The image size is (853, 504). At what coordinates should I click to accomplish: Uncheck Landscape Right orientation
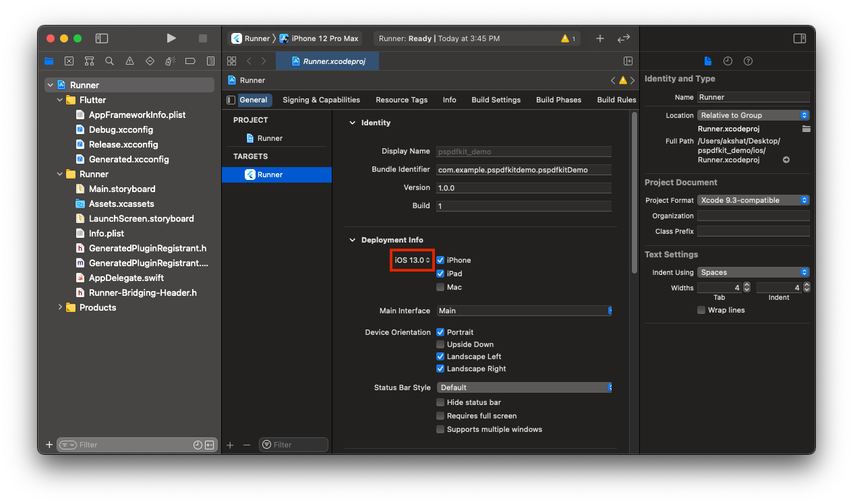click(440, 369)
